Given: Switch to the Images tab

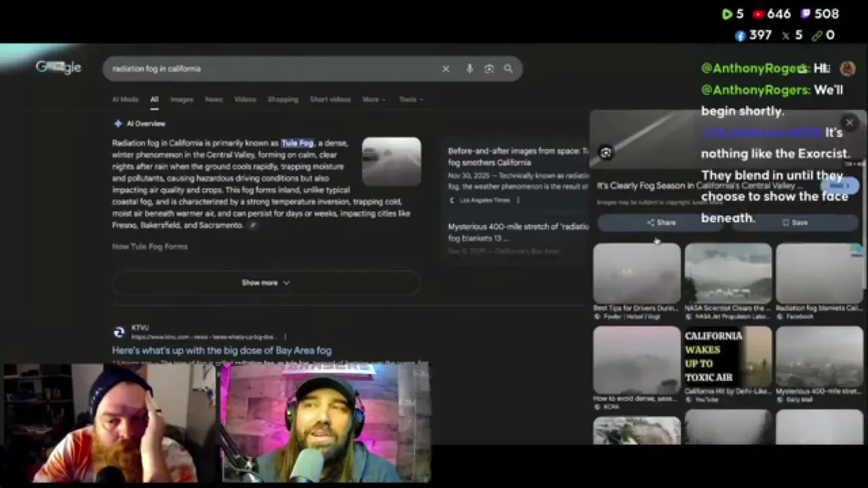Looking at the screenshot, I should click(181, 99).
